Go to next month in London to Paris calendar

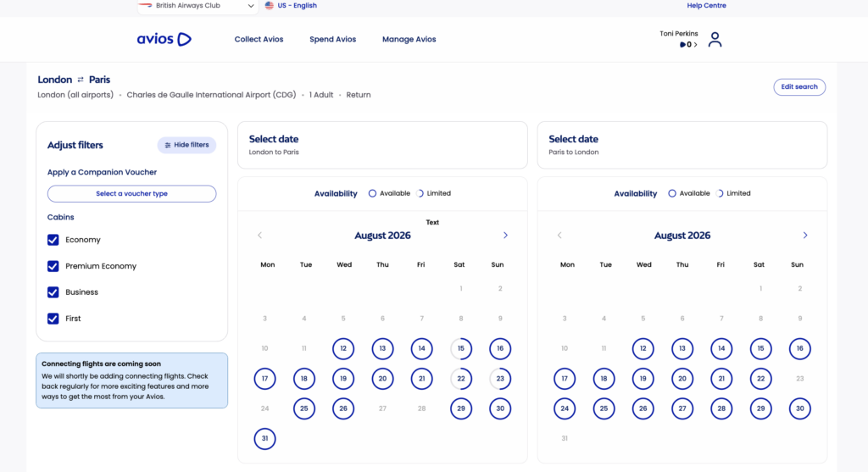click(505, 236)
